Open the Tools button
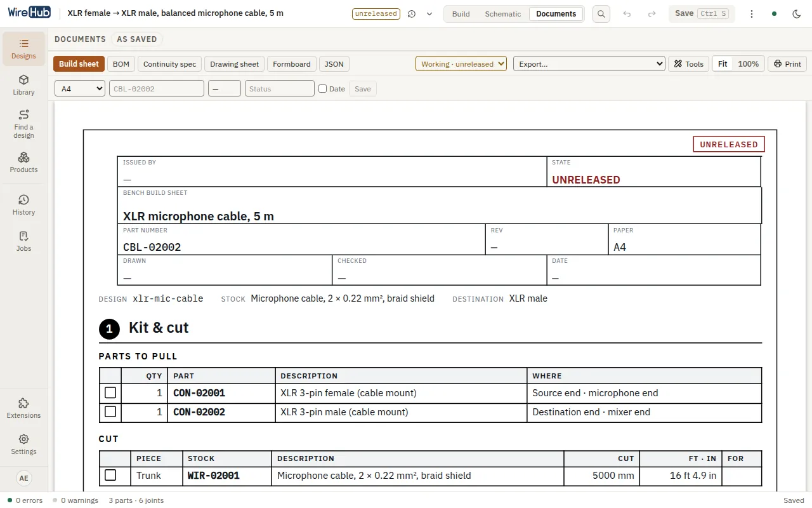812x508 pixels. click(x=688, y=63)
